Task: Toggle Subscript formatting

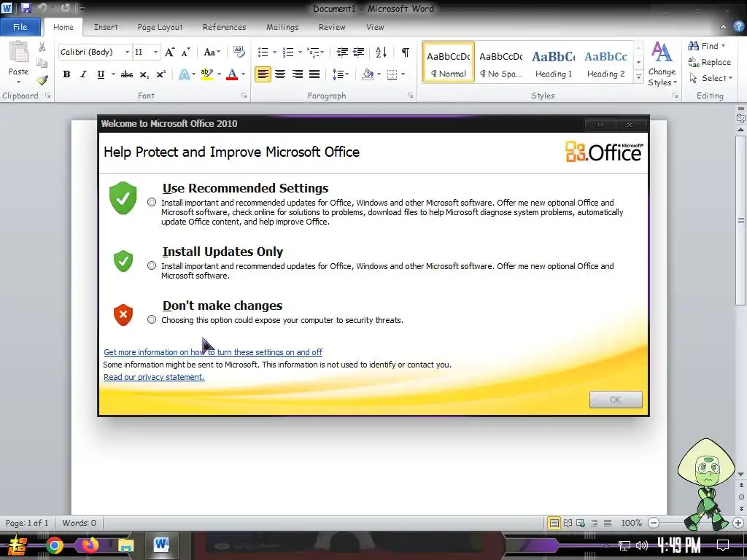Action: tap(144, 74)
